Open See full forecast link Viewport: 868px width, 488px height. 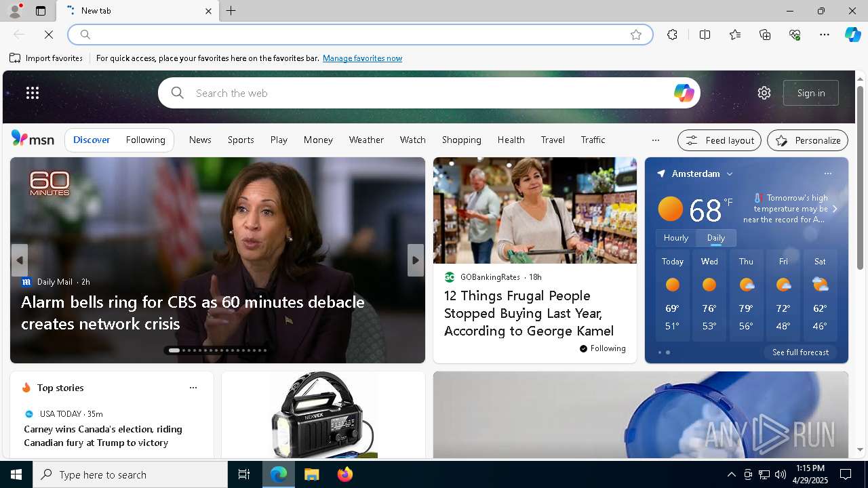(x=800, y=352)
